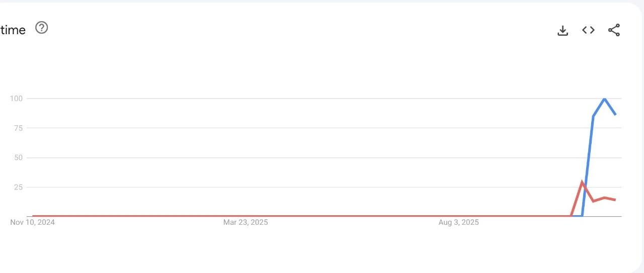This screenshot has width=644, height=273.
Task: Open the embed code icon
Action: 588,30
